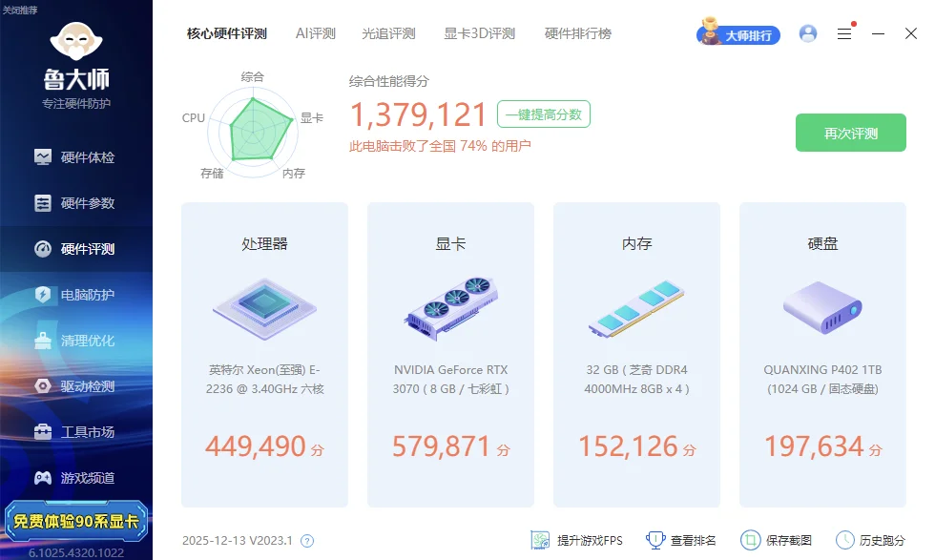This screenshot has height=560, width=935.
Task: Click the 一键提高分数 button
Action: pos(544,114)
